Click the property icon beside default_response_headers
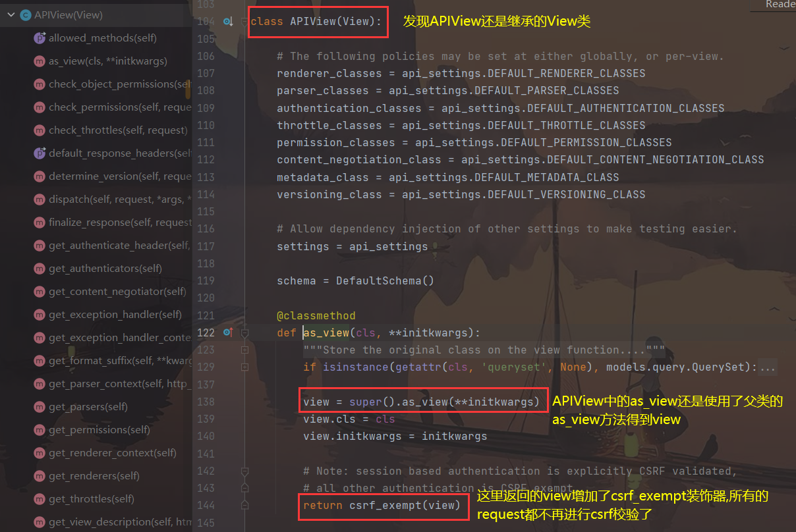Viewport: 796px width, 532px height. point(40,153)
